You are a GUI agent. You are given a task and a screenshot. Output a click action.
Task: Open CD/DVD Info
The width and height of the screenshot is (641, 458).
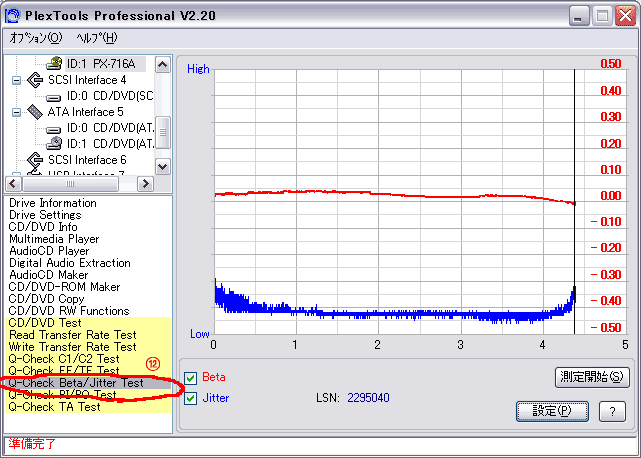43,227
